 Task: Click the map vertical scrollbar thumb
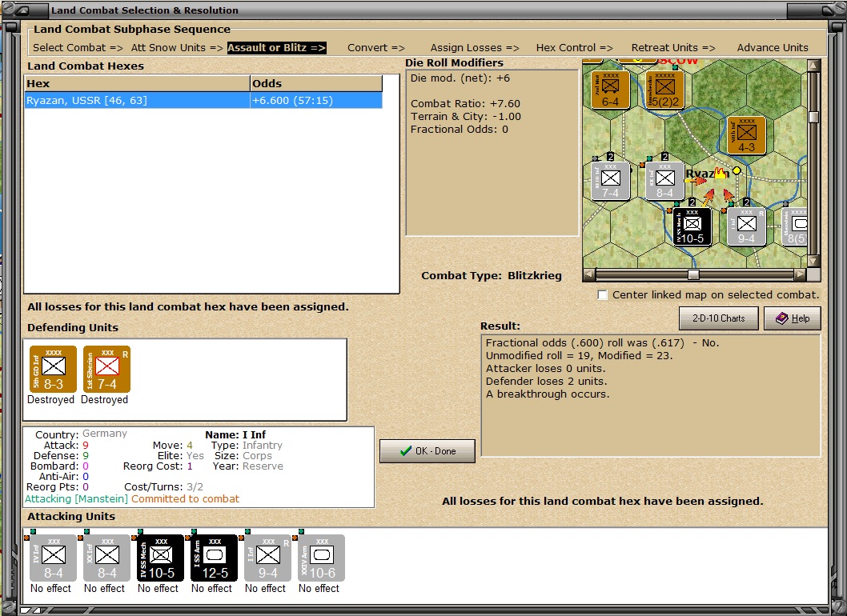813,117
